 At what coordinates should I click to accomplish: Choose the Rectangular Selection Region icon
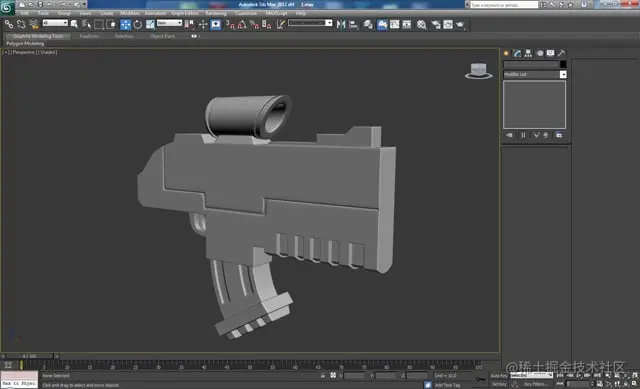pos(99,24)
